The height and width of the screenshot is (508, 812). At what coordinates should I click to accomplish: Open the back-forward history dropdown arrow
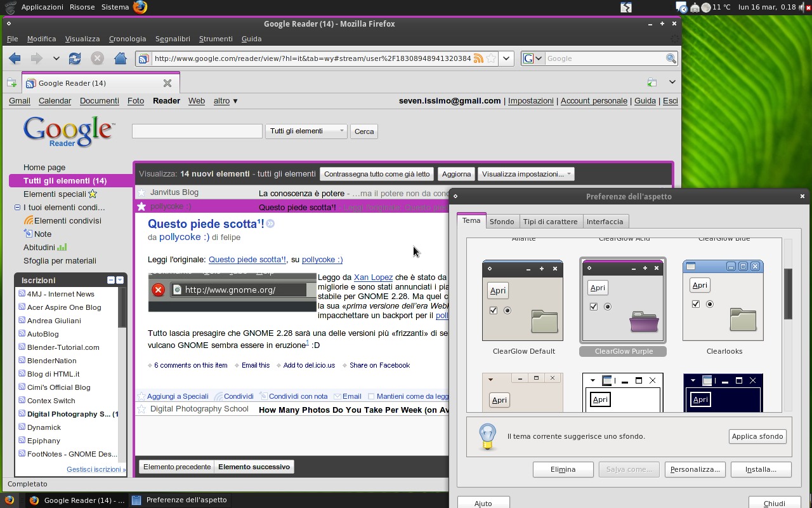coord(56,58)
